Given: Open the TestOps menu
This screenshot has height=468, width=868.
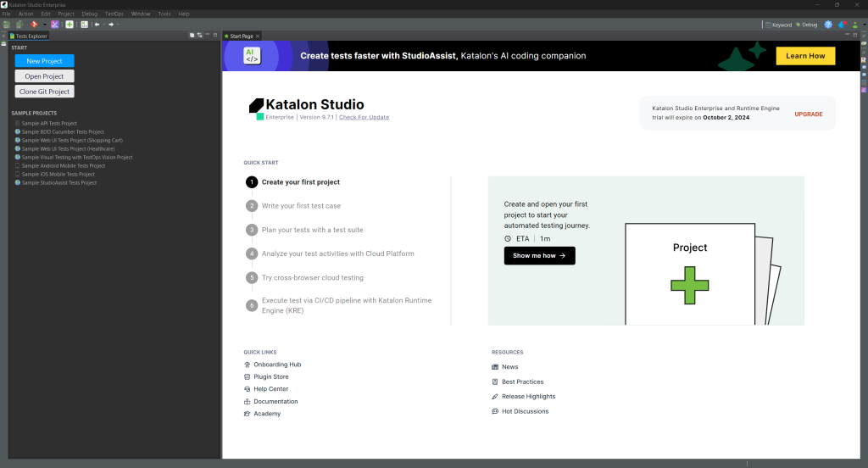Looking at the screenshot, I should (x=114, y=14).
